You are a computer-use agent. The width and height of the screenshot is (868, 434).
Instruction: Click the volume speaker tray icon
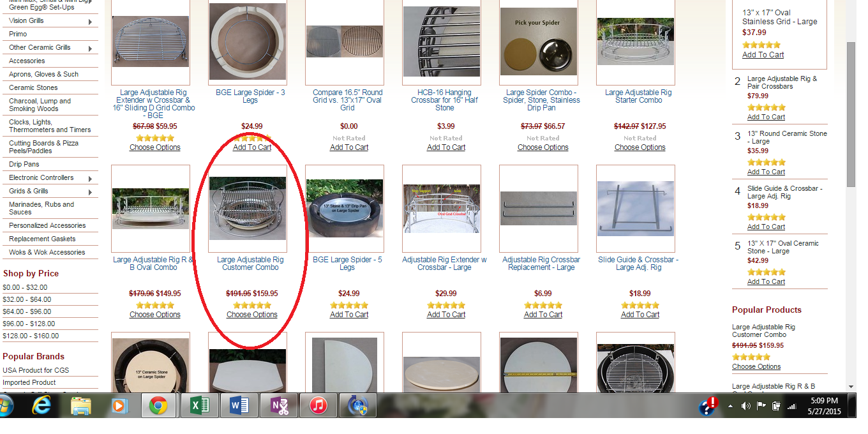[x=745, y=406]
